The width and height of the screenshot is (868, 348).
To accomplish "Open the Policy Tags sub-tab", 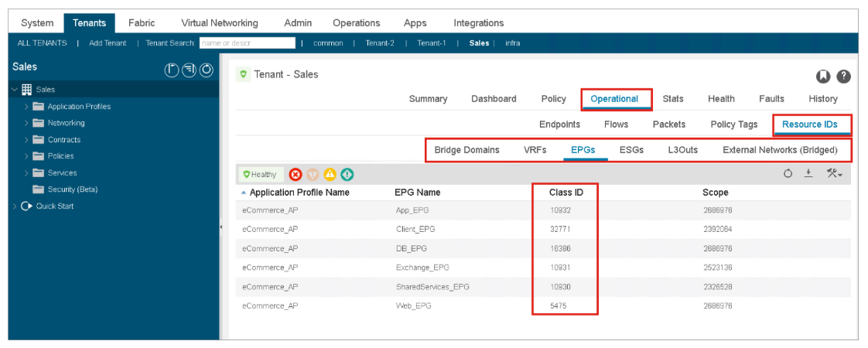I will pyautogui.click(x=734, y=124).
